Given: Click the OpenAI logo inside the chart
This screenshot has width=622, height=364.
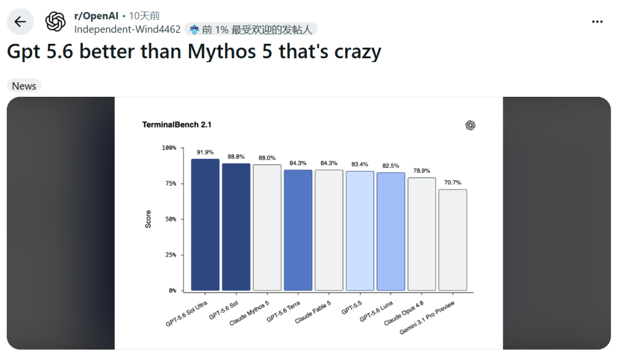Looking at the screenshot, I should [470, 126].
